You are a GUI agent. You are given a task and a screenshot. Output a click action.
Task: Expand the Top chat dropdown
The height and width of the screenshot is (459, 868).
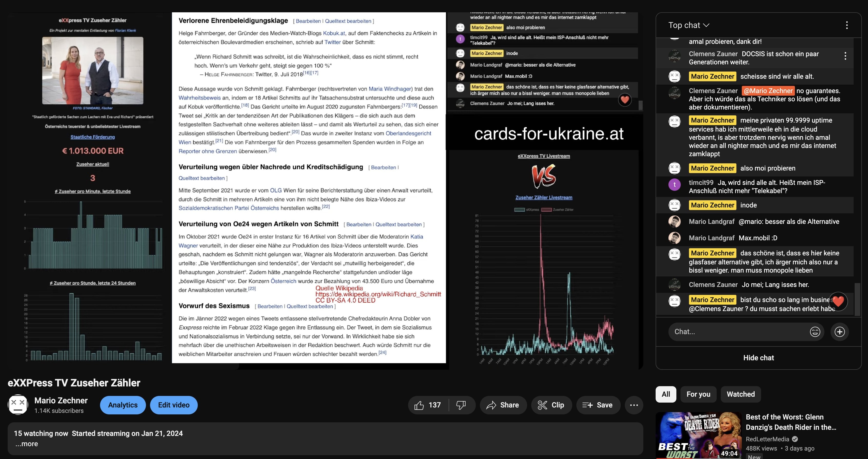pyautogui.click(x=689, y=25)
